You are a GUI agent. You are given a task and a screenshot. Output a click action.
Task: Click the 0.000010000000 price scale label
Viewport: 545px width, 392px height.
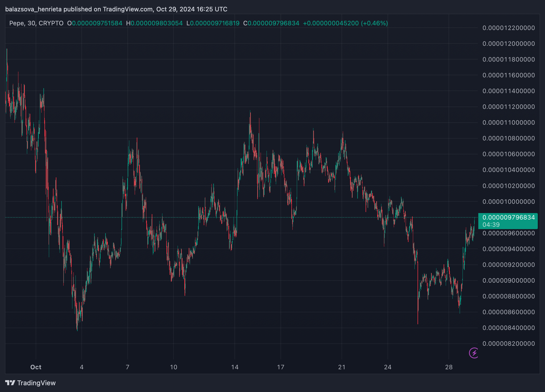click(509, 202)
